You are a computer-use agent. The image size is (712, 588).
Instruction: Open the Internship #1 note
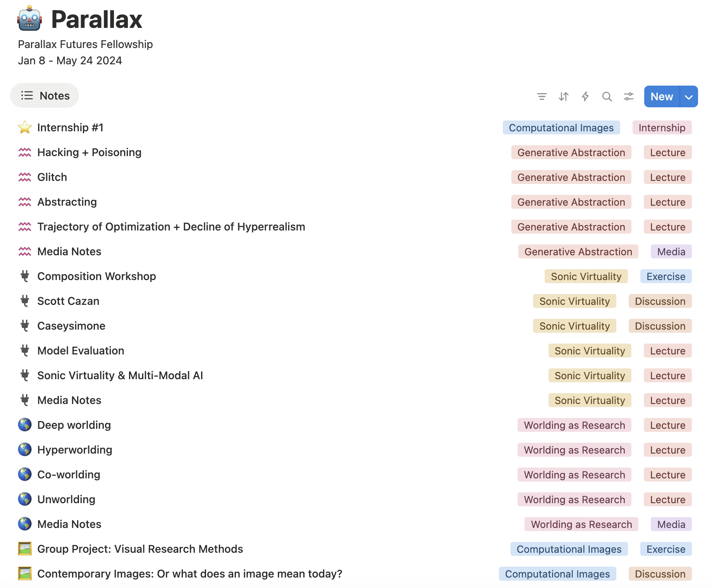[x=70, y=127]
